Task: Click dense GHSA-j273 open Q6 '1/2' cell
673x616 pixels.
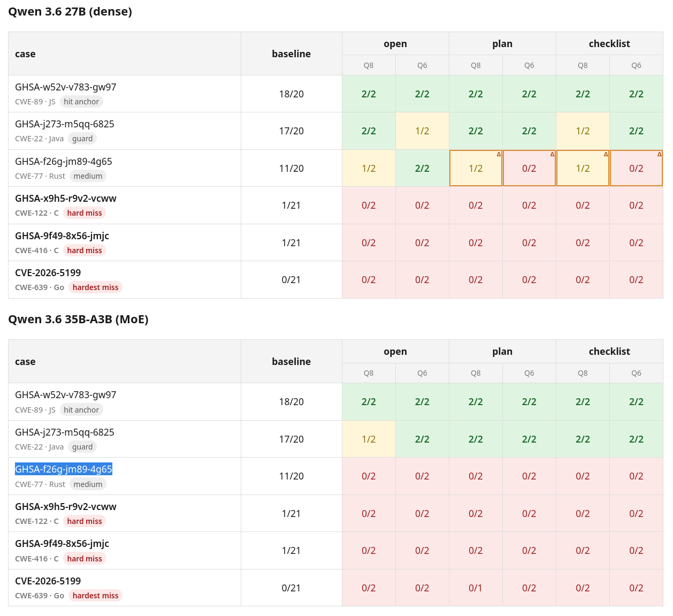Action: (x=422, y=131)
